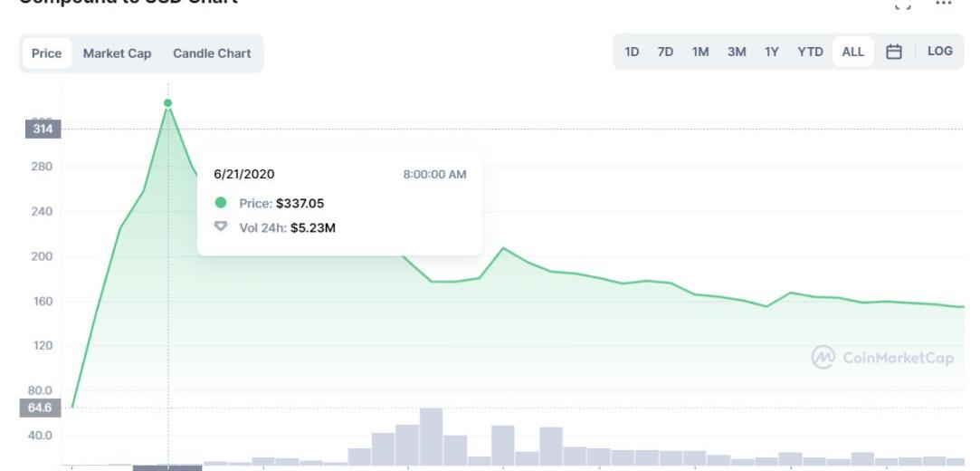Click the green peak data point
The width and height of the screenshot is (980, 471).
click(167, 103)
